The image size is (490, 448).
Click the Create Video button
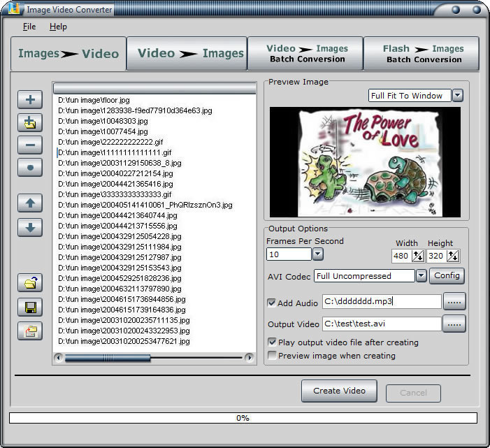pos(339,391)
